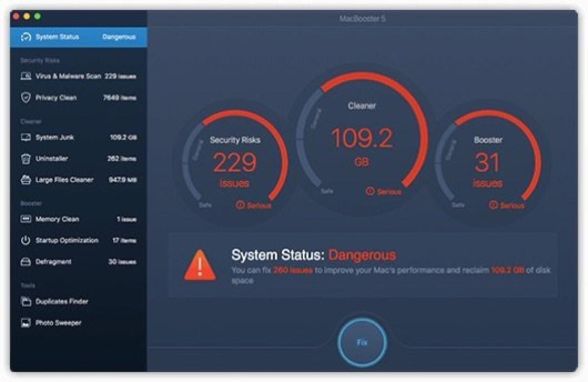Open the Uninstaller trash icon
The image size is (588, 382).
point(26,159)
